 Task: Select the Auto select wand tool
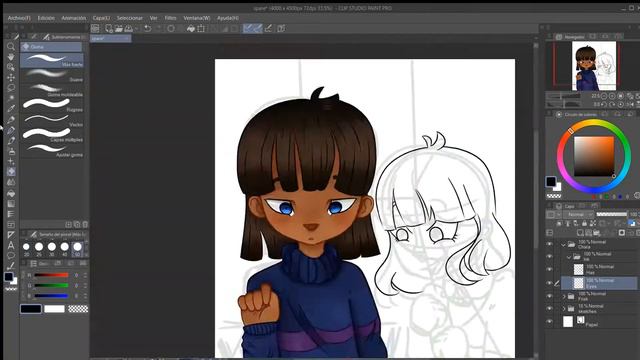coord(11,98)
